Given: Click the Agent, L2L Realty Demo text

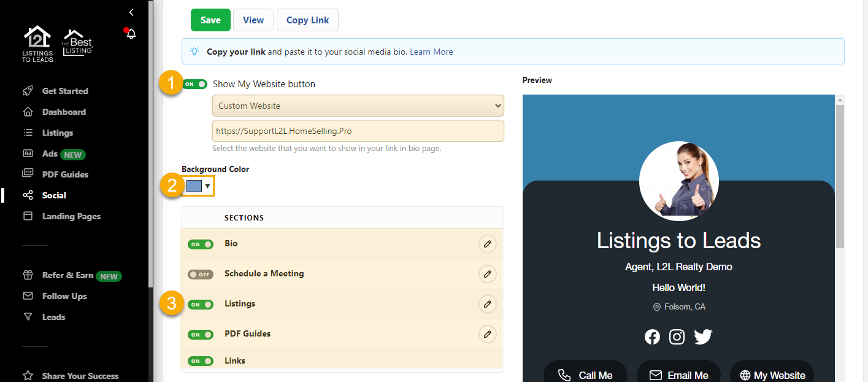Looking at the screenshot, I should pyautogui.click(x=678, y=267).
